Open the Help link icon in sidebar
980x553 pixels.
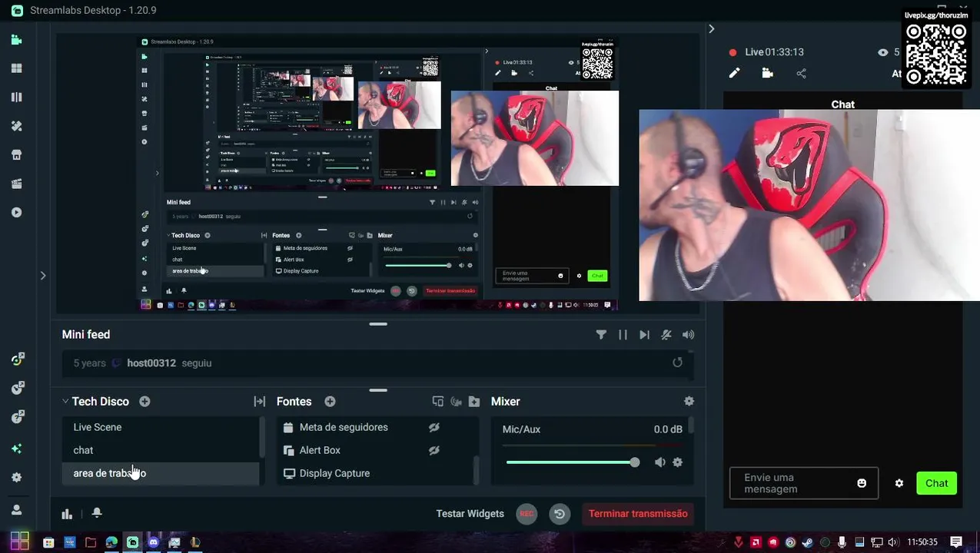(17, 417)
